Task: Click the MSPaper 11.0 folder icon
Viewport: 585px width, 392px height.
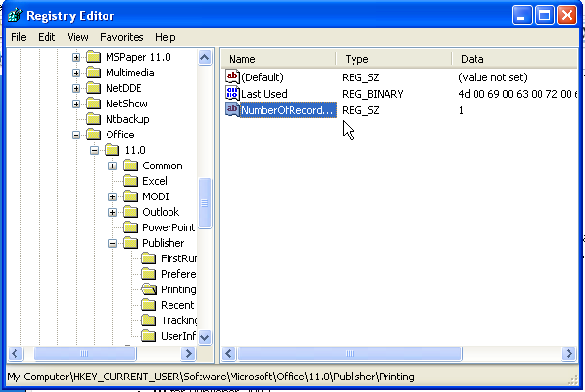Action: (x=93, y=57)
